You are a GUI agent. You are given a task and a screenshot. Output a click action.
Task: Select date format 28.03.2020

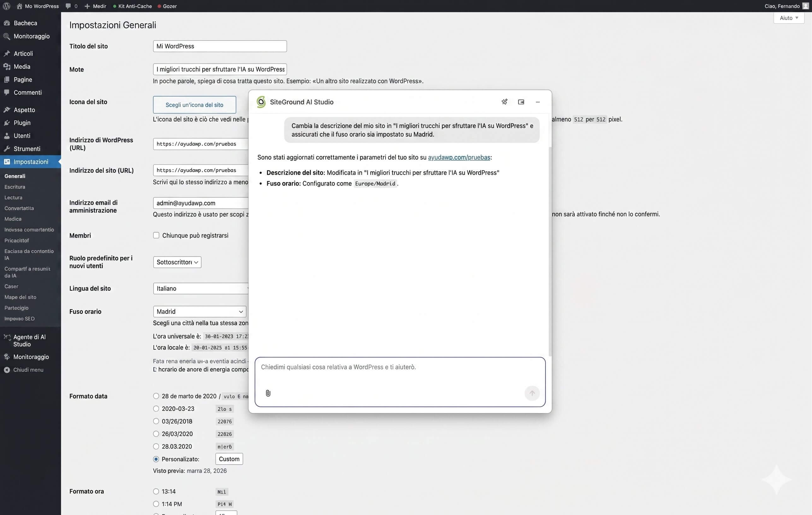[156, 446]
